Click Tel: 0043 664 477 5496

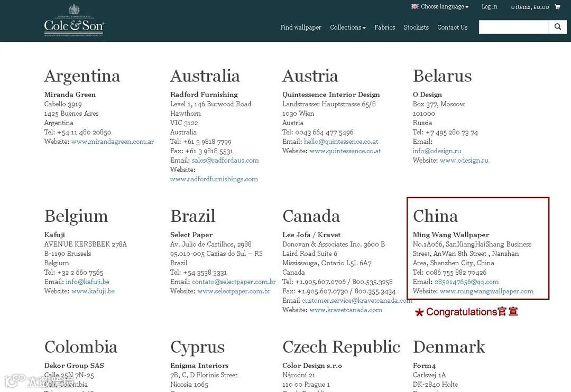point(318,132)
